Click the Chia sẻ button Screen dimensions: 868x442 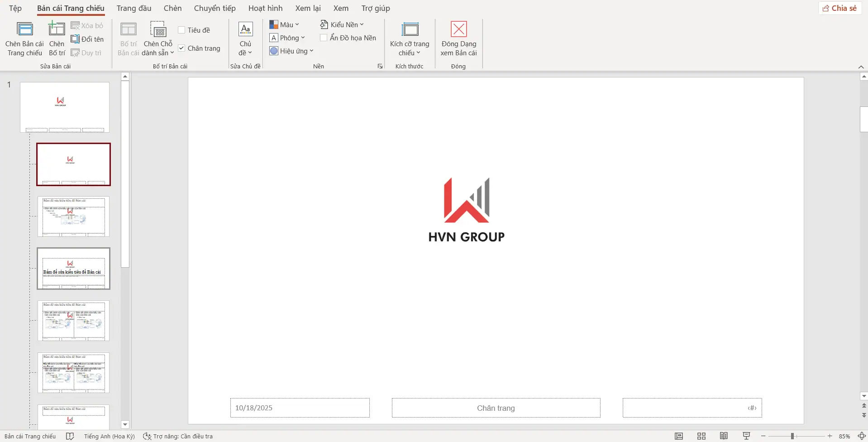click(839, 8)
